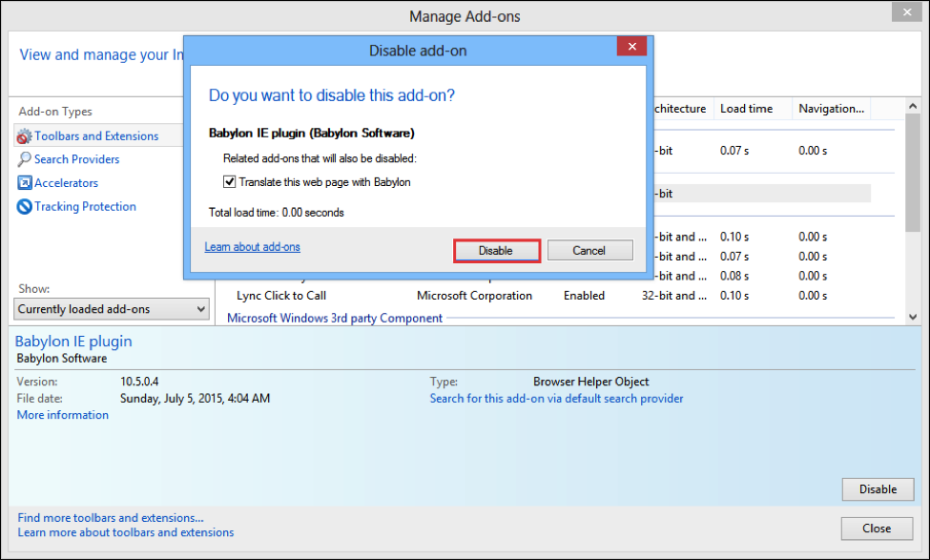Close the Disable add-on dialog with red X

631,47
